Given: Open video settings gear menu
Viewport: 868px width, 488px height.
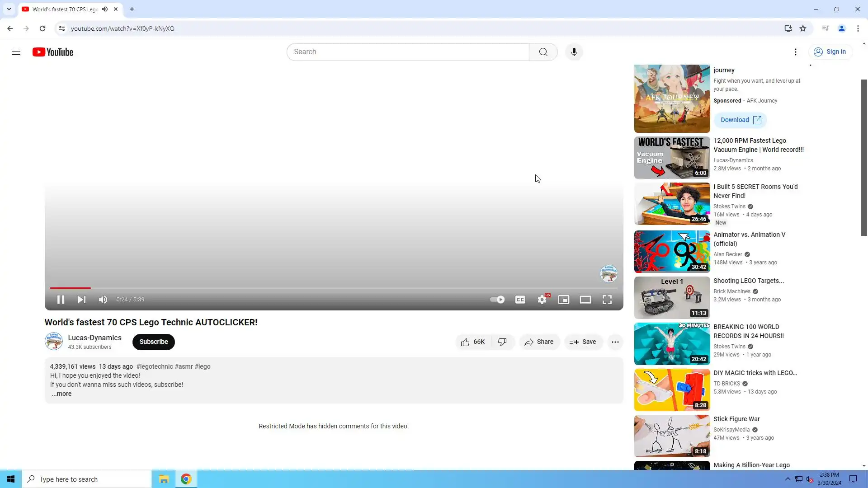Looking at the screenshot, I should (542, 300).
